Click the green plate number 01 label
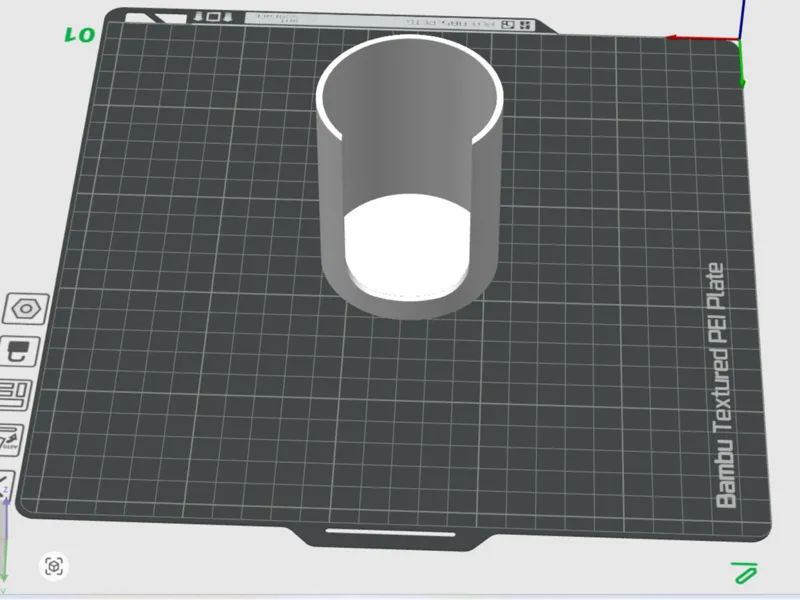 point(80,35)
